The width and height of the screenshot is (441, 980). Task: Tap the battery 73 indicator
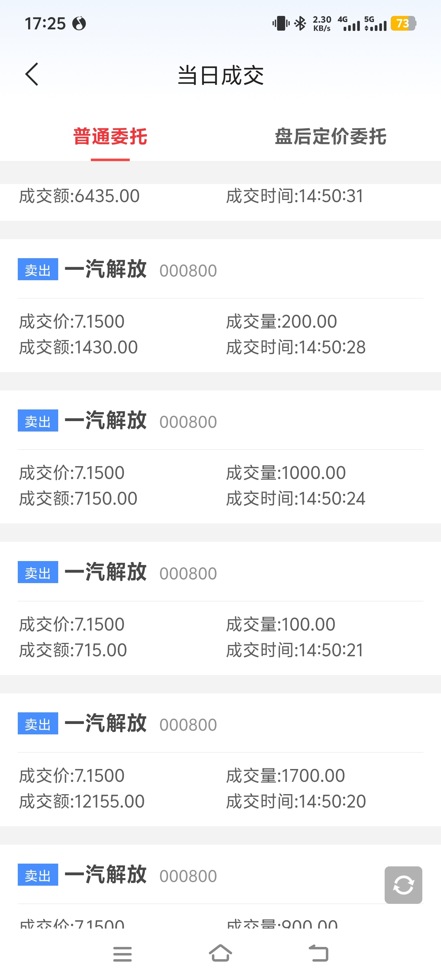[x=403, y=24]
